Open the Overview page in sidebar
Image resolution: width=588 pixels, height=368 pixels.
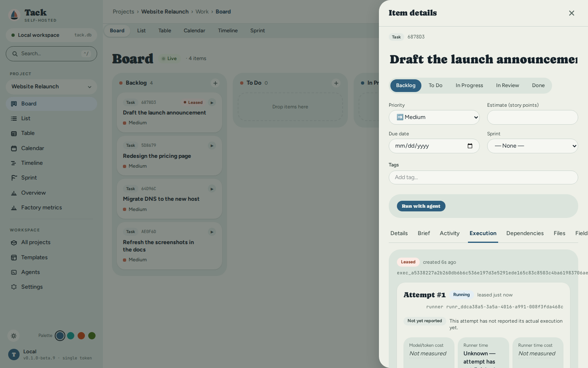[51, 193]
